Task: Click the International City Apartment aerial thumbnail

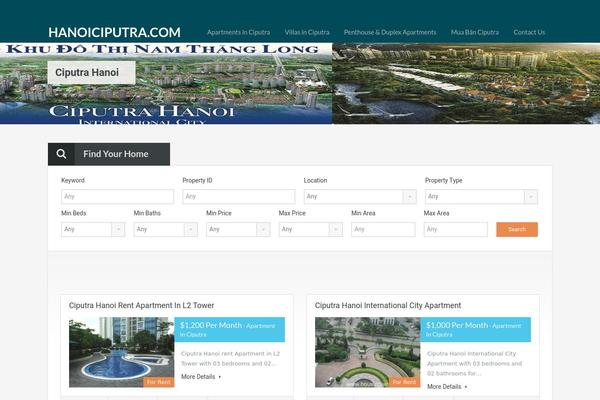Action: click(x=367, y=352)
